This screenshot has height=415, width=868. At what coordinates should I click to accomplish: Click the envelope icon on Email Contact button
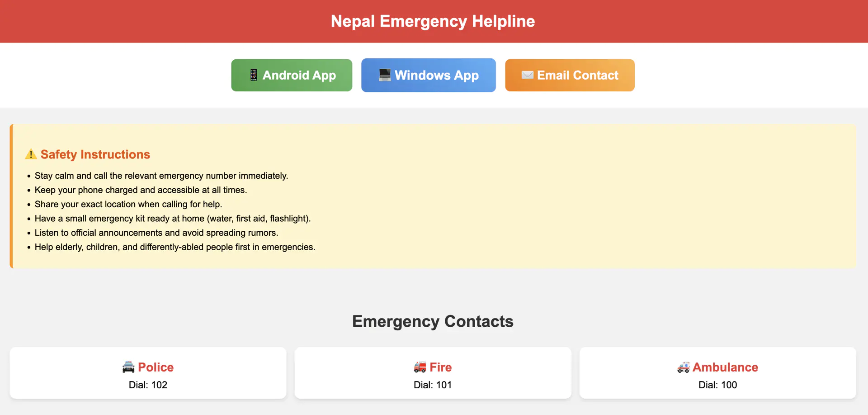(x=527, y=75)
